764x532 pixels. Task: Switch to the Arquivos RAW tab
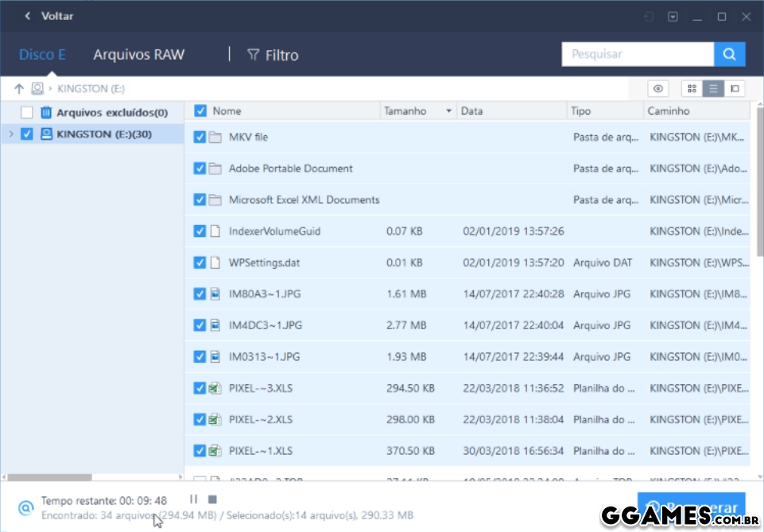click(x=138, y=55)
